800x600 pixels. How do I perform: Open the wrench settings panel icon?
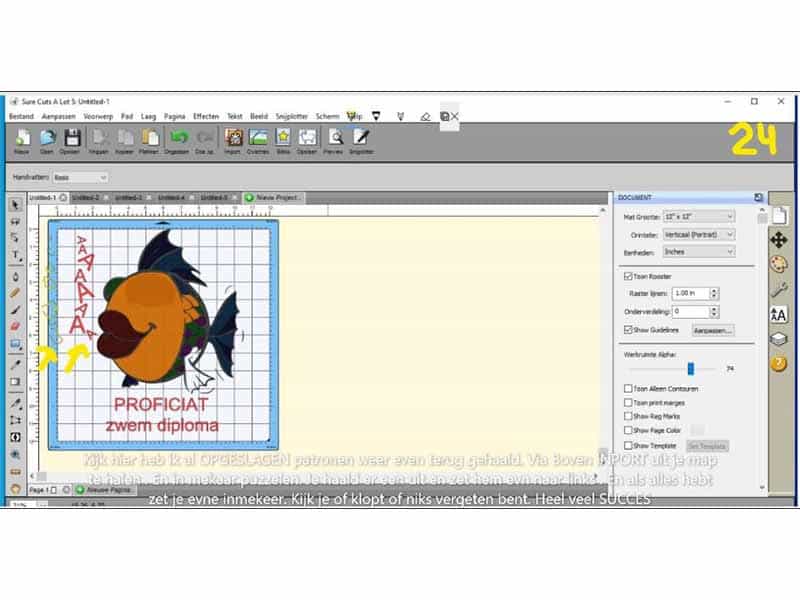tap(779, 289)
